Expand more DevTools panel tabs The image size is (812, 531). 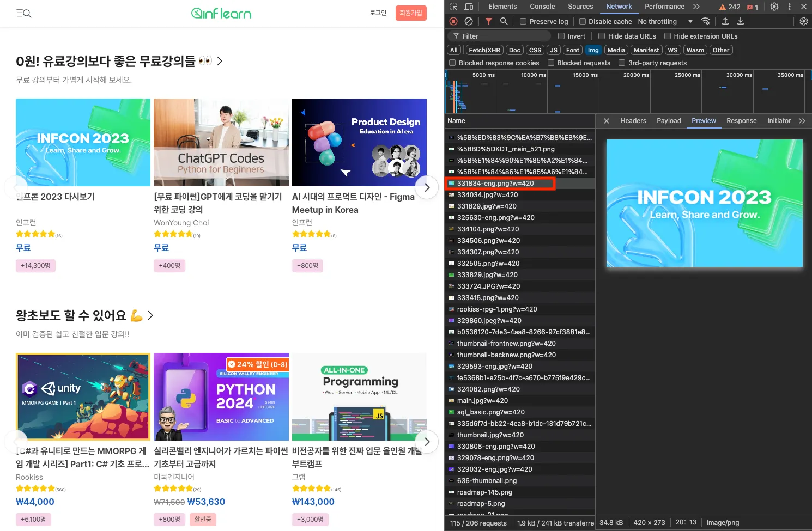coord(696,7)
